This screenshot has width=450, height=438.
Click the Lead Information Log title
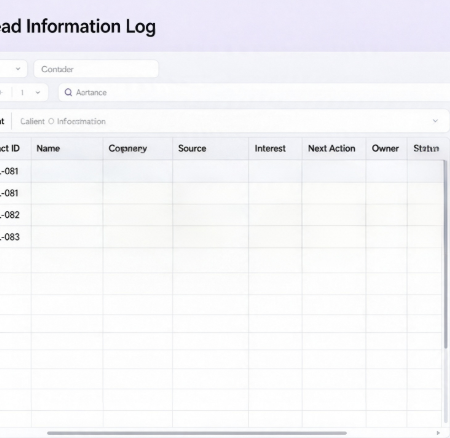click(x=78, y=27)
